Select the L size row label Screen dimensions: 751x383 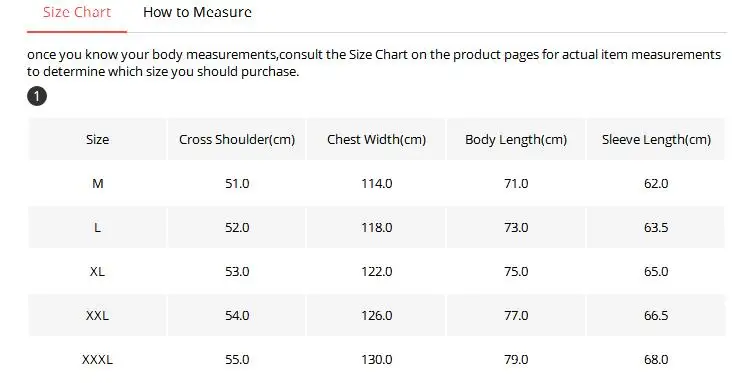(x=97, y=227)
